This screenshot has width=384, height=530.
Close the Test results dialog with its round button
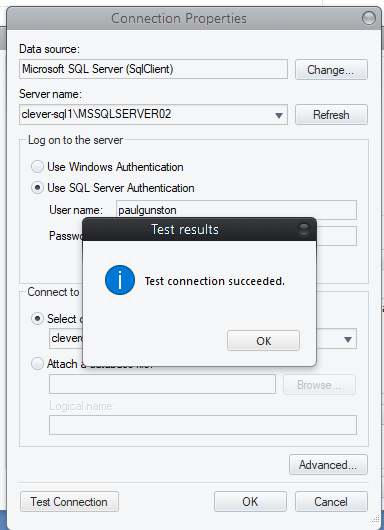tap(304, 229)
